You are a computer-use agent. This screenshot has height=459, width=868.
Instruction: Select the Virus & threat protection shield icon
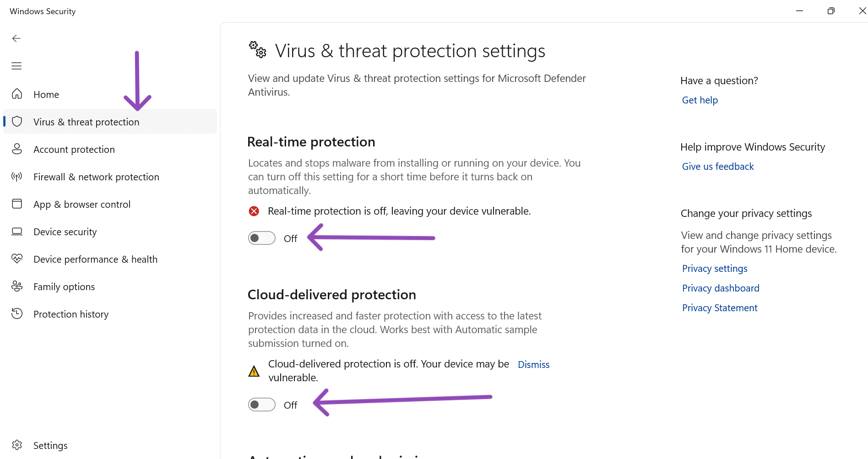(17, 122)
